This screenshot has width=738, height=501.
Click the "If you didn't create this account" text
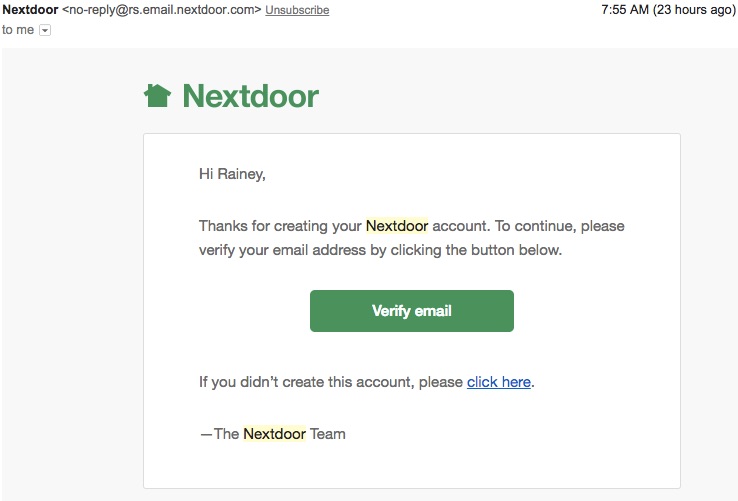[x=331, y=382]
